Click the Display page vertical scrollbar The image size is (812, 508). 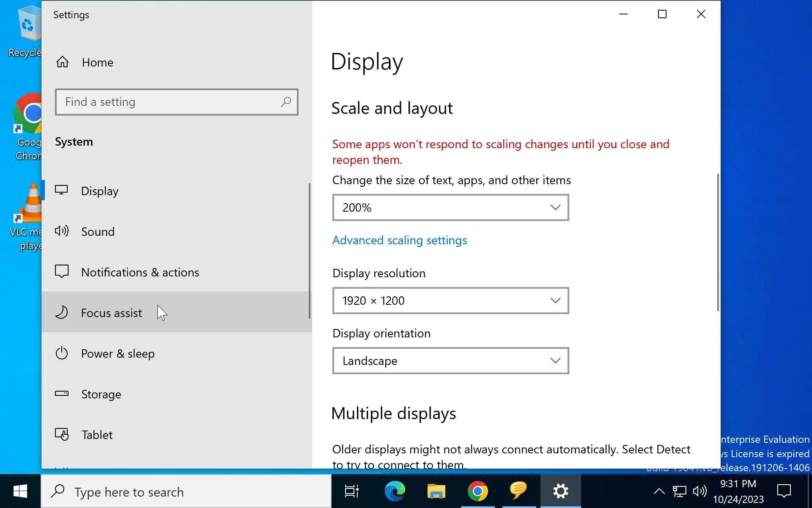tap(718, 242)
